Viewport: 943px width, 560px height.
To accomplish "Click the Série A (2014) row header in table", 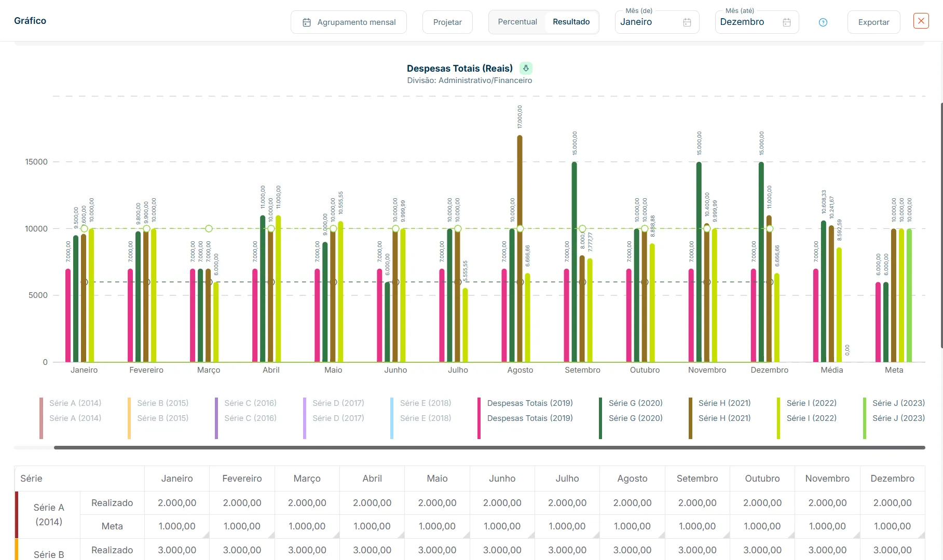I will (49, 515).
